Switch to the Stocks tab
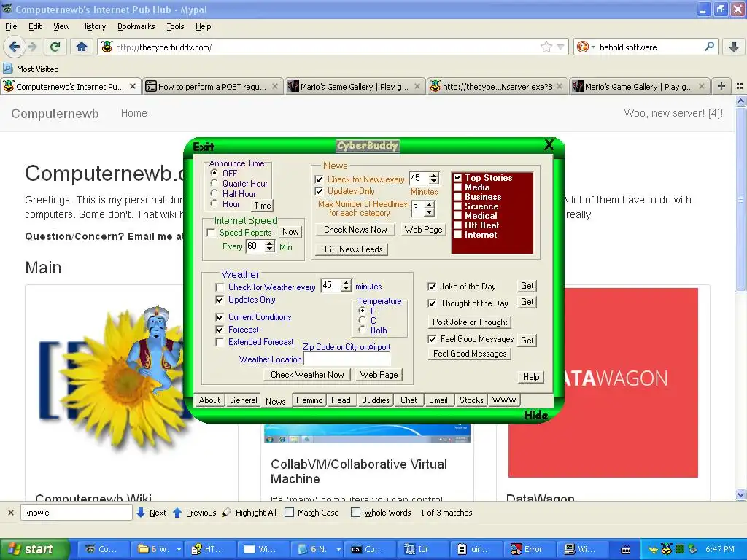The width and height of the screenshot is (747, 560). [472, 400]
